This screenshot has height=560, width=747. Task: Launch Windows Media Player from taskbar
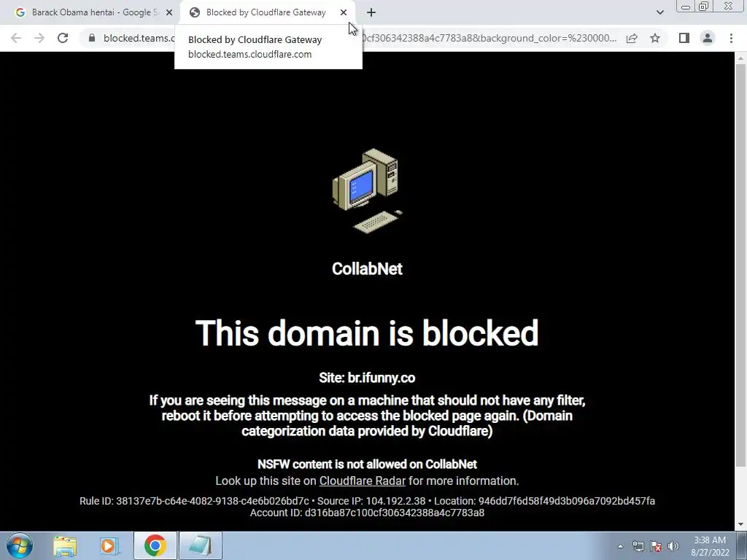tap(109, 546)
